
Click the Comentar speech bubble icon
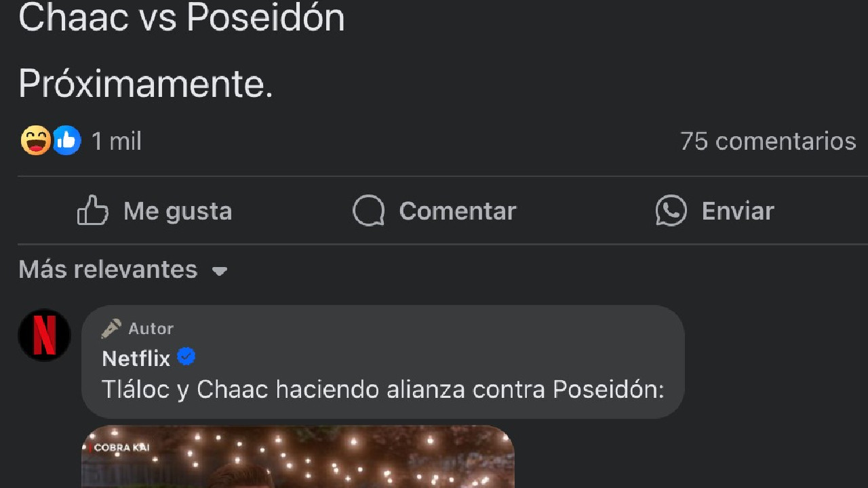coord(369,211)
